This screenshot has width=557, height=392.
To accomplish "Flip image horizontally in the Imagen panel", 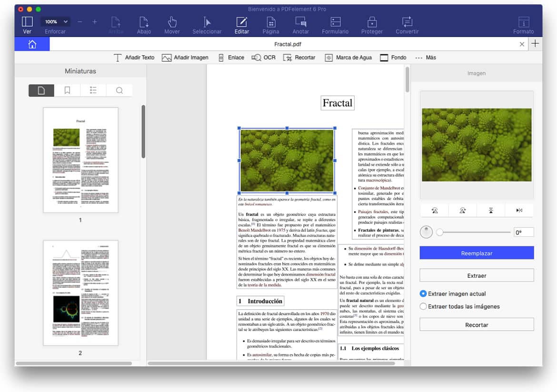I will pos(519,210).
